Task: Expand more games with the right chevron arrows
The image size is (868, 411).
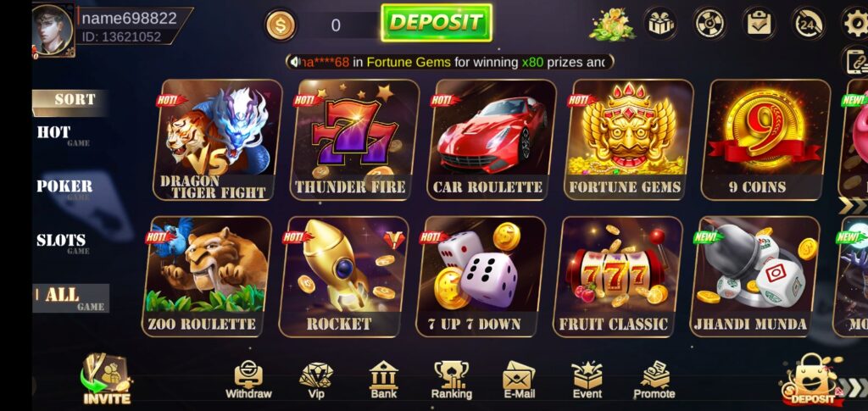Action: [x=854, y=206]
